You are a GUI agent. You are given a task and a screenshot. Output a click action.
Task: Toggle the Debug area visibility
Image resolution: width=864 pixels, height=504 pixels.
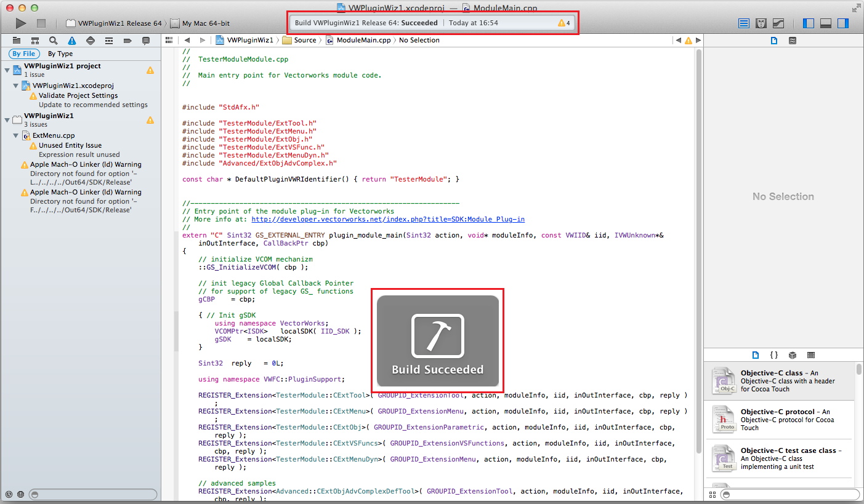pyautogui.click(x=826, y=23)
